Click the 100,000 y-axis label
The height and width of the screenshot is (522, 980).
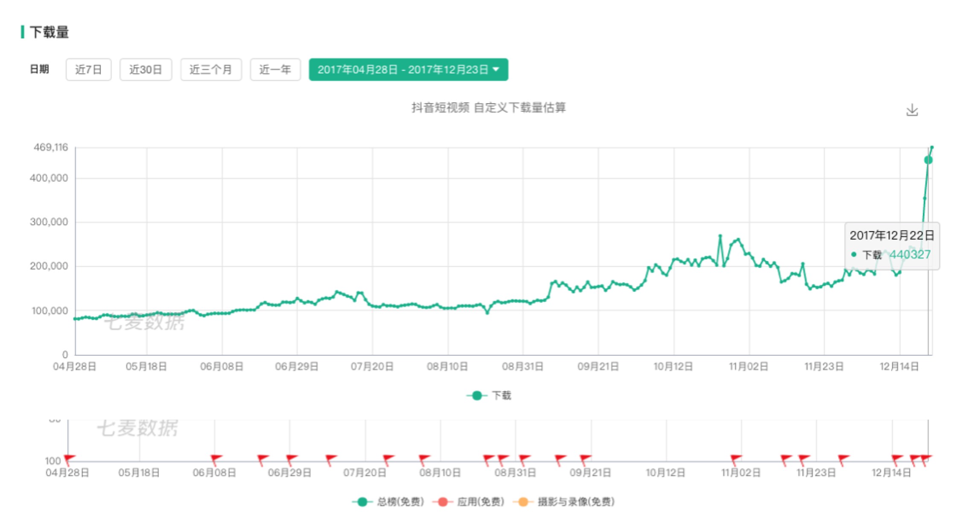[50, 311]
